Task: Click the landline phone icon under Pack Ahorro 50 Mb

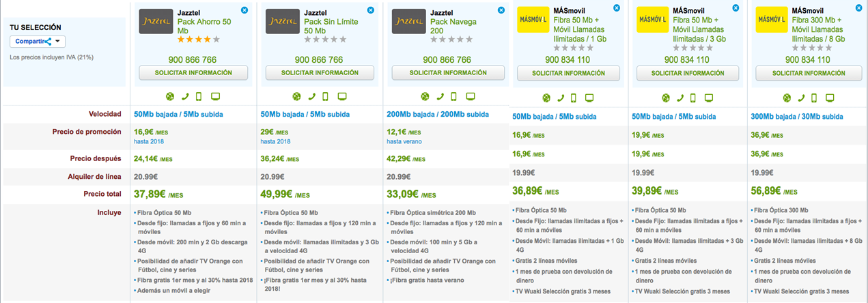Action: point(185,96)
